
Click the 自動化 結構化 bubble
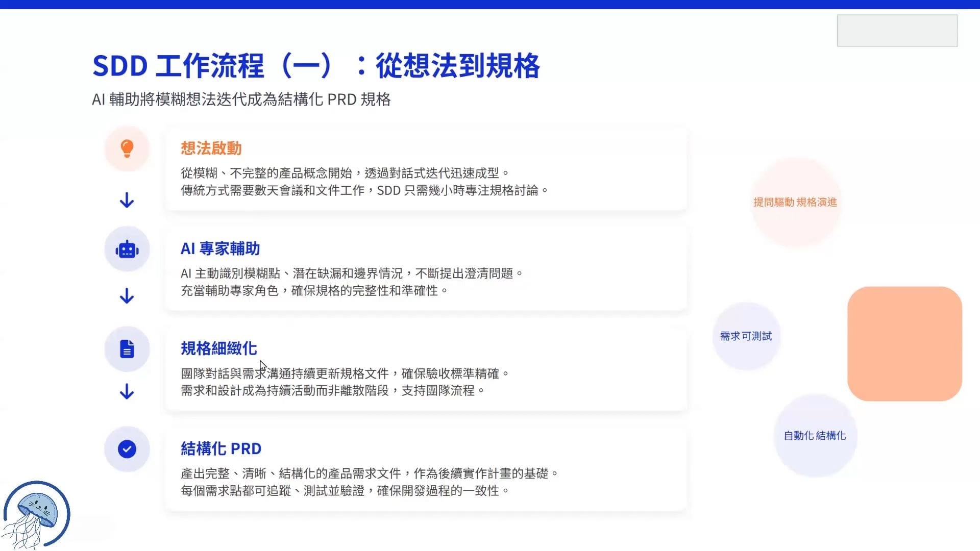tap(815, 436)
